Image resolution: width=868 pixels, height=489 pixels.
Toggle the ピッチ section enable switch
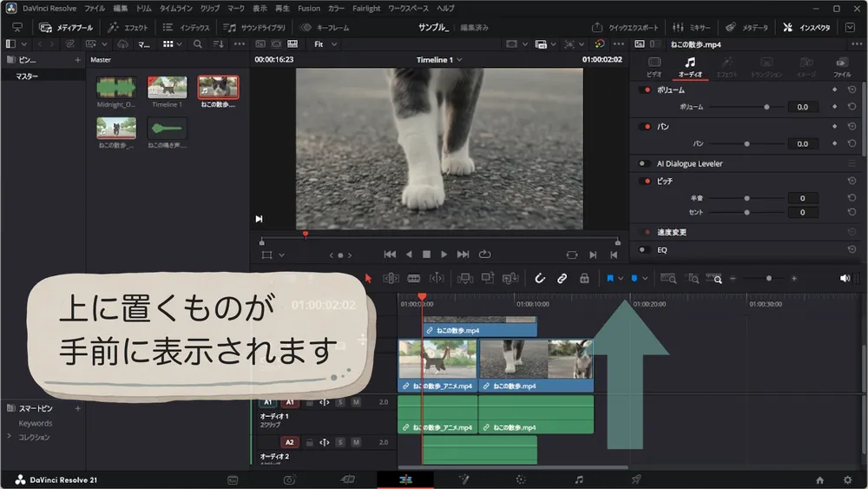click(645, 181)
